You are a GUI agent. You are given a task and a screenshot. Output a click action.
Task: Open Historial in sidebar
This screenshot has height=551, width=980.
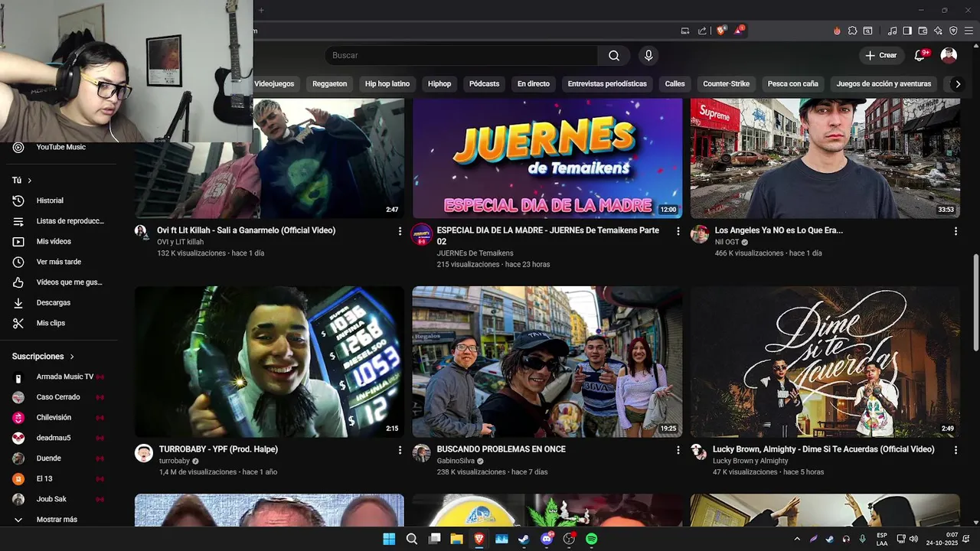(59, 201)
